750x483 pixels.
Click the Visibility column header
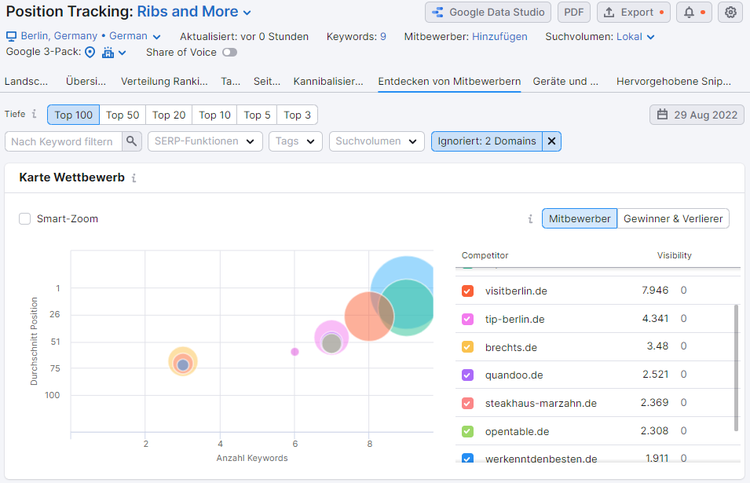tap(674, 255)
